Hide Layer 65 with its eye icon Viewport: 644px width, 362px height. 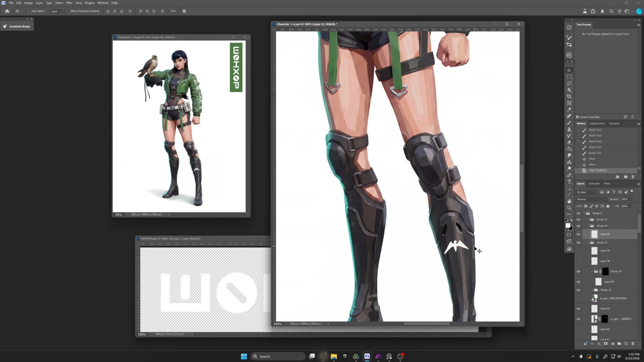(x=578, y=234)
